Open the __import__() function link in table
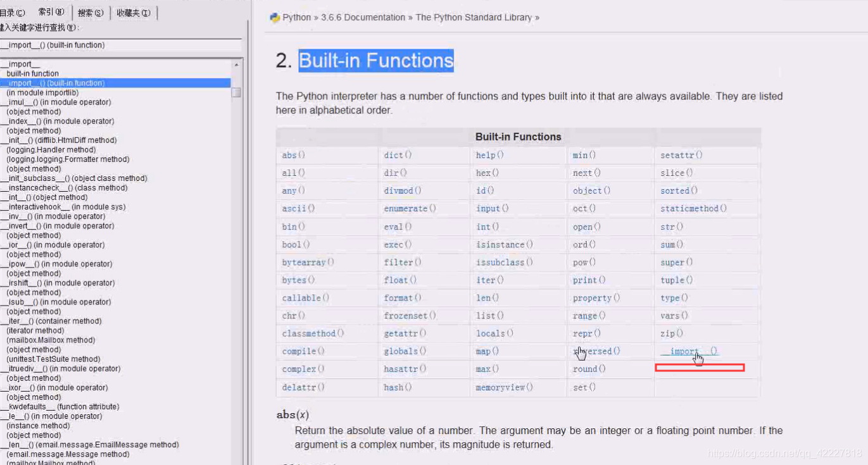Viewport: 868px width, 465px height. pyautogui.click(x=689, y=351)
